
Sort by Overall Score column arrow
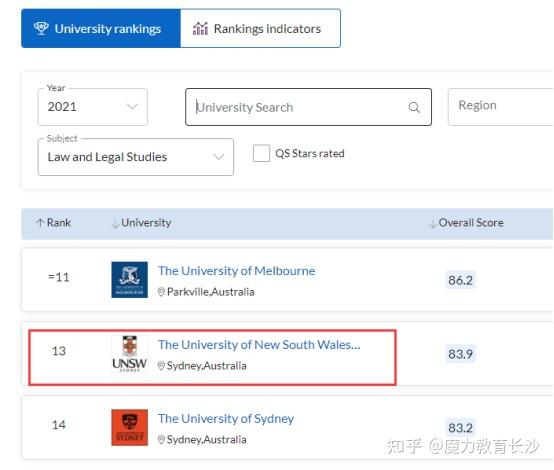click(x=432, y=223)
